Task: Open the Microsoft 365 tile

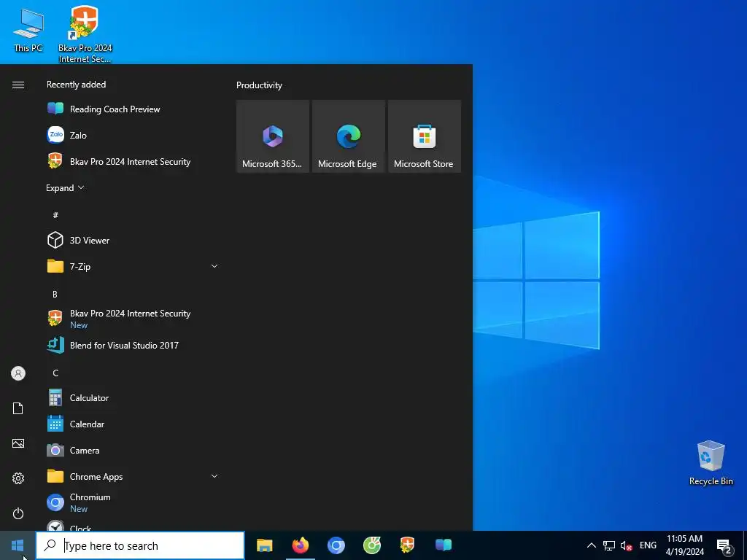Action: click(273, 136)
